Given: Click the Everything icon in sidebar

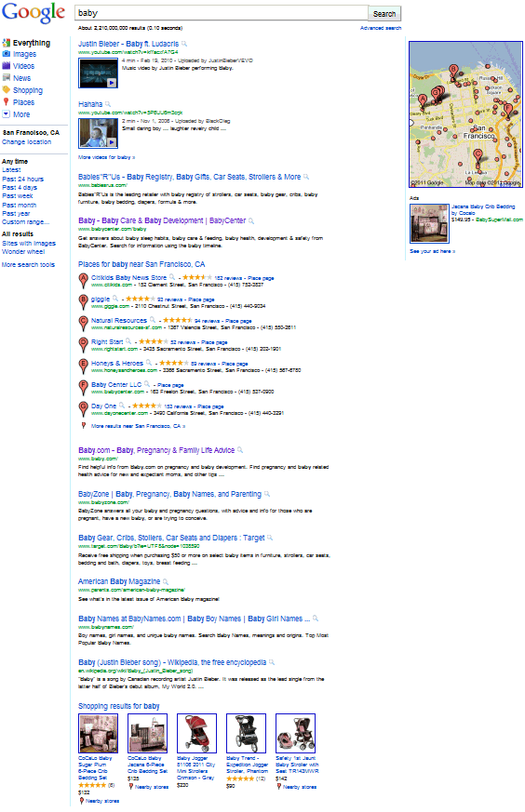Looking at the screenshot, I should 7,43.
